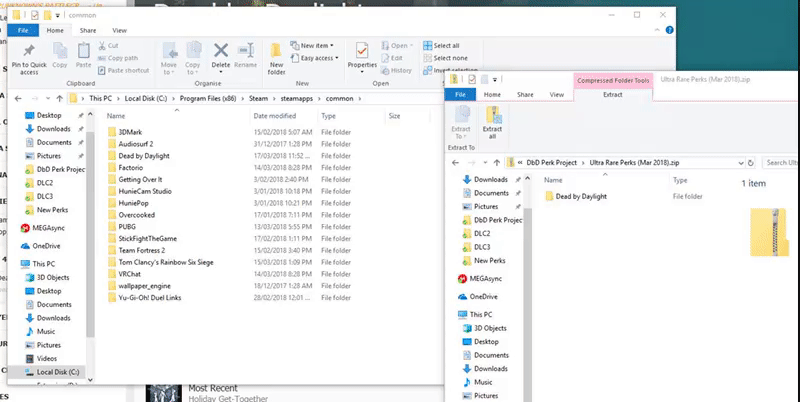The image size is (800, 402).
Task: Click the Rename icon in the ribbon
Action: click(245, 51)
